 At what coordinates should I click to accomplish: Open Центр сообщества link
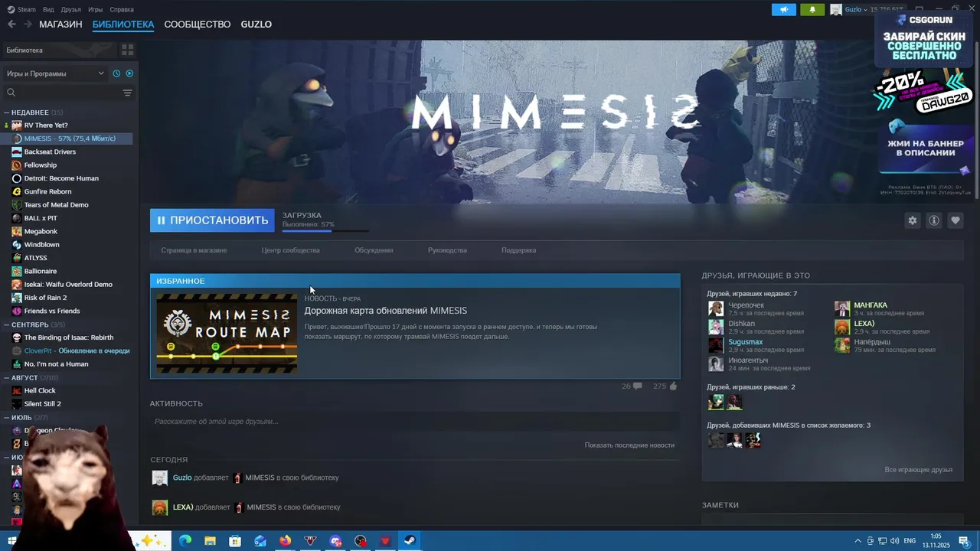point(290,250)
